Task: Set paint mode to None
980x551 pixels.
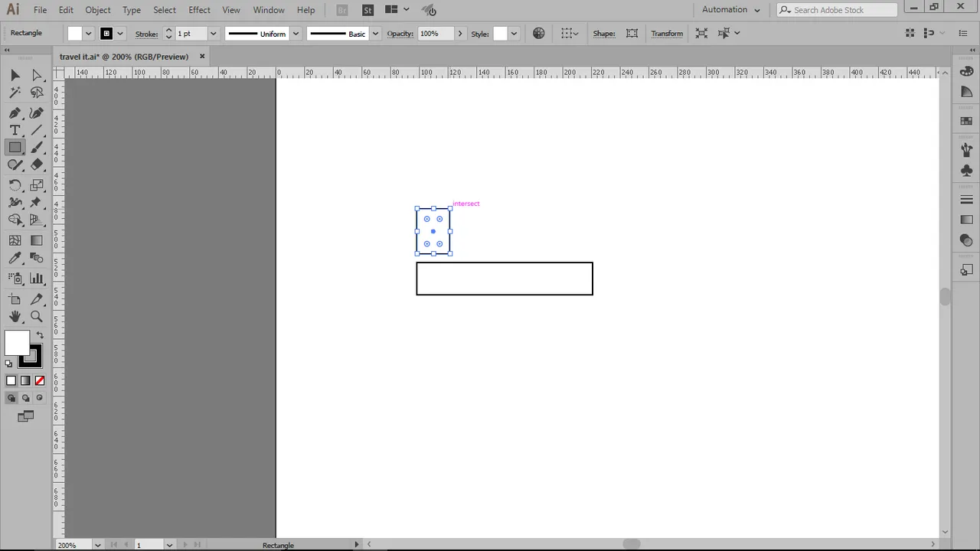Action: (40, 380)
